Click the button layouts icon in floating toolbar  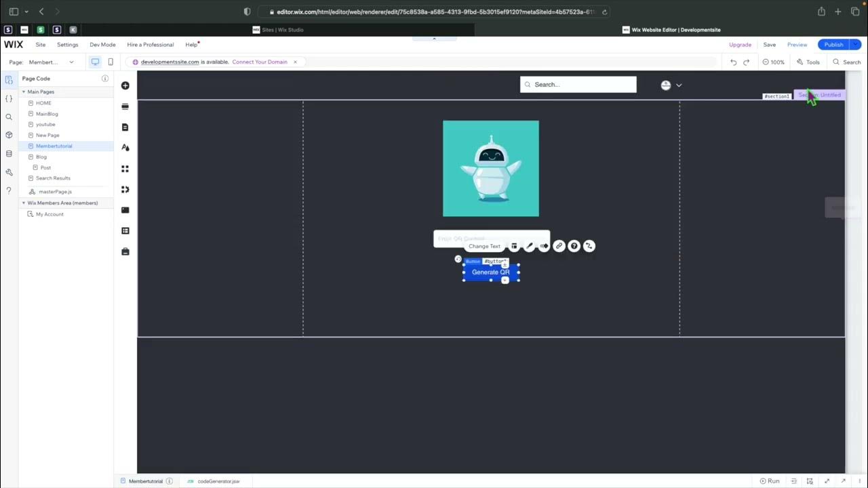(514, 246)
